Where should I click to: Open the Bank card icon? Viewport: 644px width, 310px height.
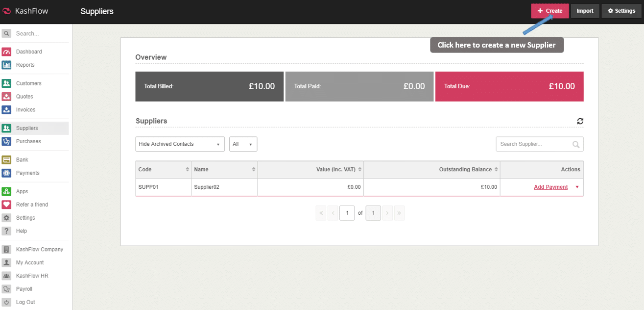(6, 160)
